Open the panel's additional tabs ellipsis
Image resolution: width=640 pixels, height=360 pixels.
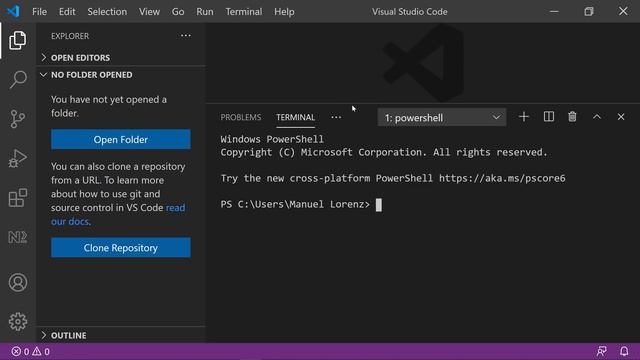pyautogui.click(x=336, y=118)
